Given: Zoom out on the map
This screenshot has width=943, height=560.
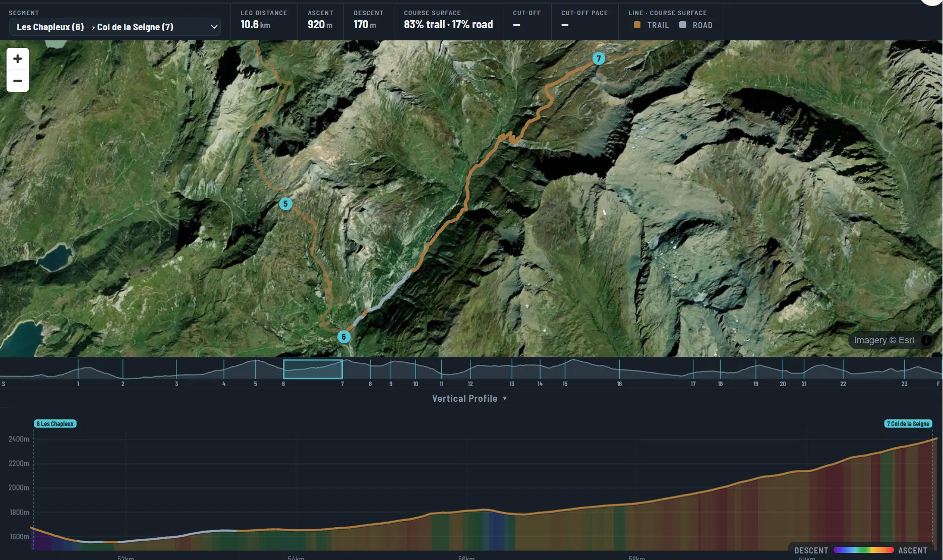Looking at the screenshot, I should pyautogui.click(x=18, y=81).
